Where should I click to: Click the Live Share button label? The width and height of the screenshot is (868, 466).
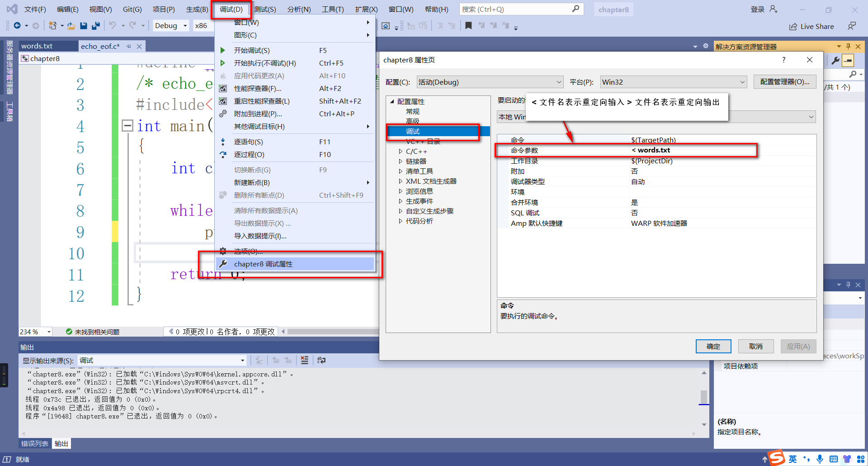(x=817, y=27)
